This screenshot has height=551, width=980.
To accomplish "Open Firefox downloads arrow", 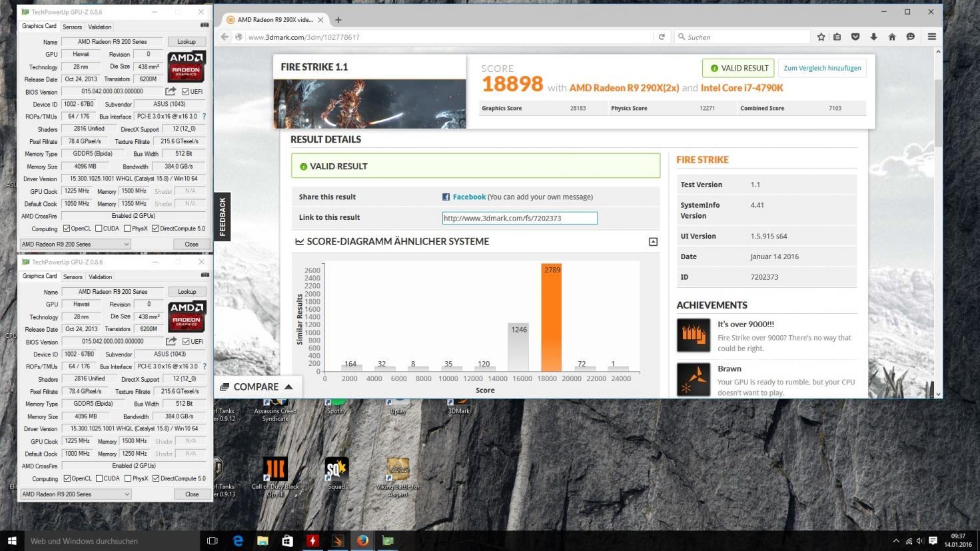I will click(873, 37).
